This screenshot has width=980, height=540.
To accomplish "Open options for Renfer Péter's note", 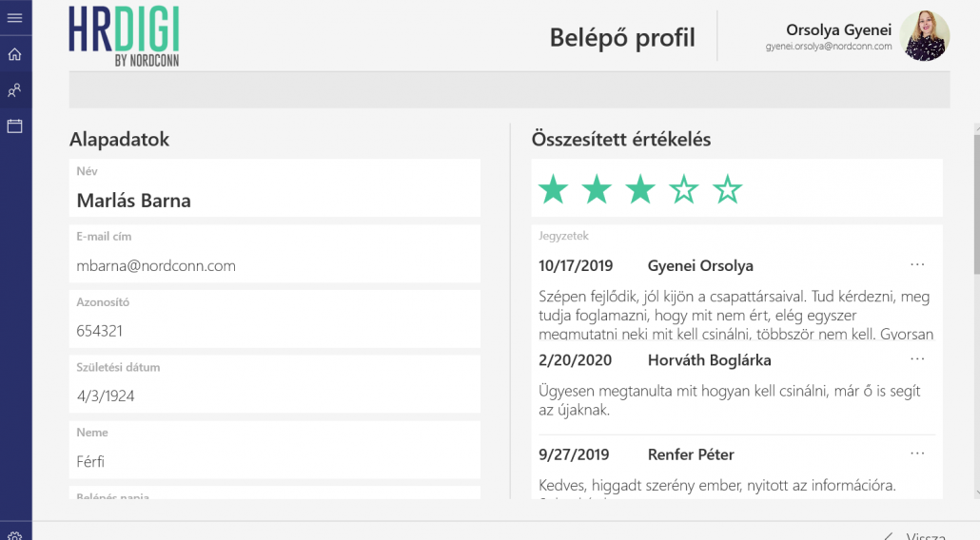I will 917,453.
